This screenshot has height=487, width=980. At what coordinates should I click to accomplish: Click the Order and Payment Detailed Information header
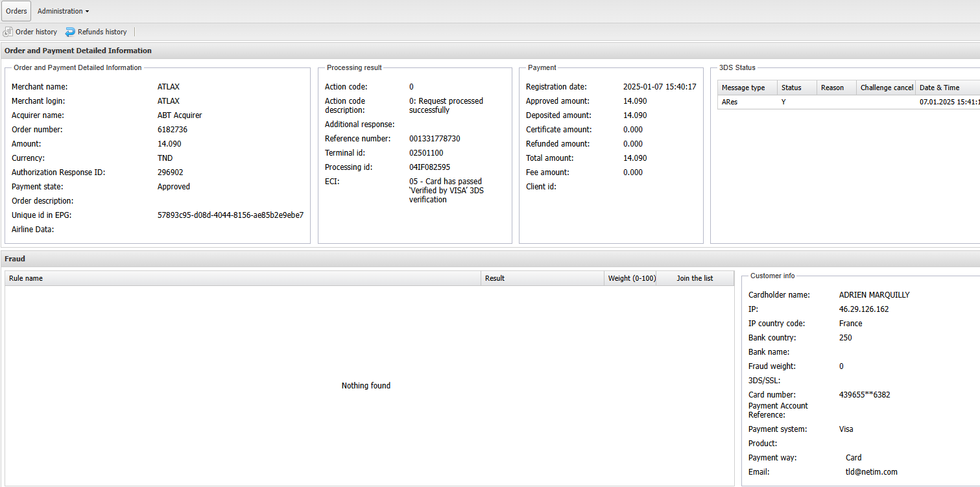78,51
